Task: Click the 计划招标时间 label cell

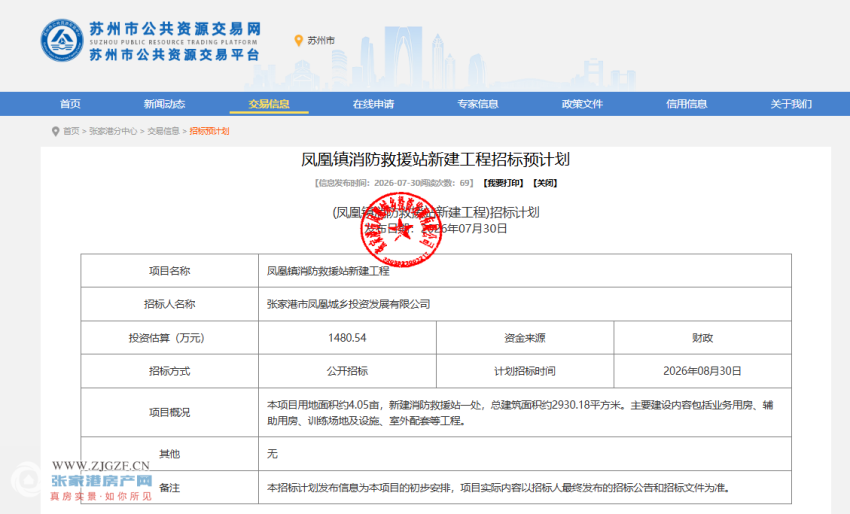Action: 525,371
